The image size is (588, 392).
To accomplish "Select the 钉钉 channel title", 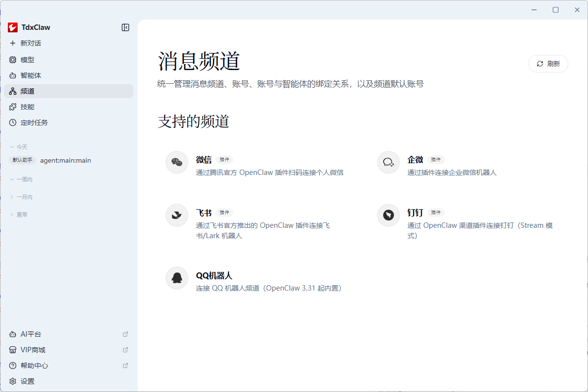I will click(416, 213).
